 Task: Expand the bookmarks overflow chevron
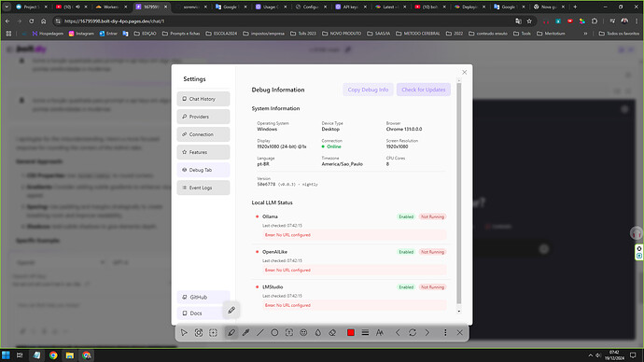[x=585, y=34]
